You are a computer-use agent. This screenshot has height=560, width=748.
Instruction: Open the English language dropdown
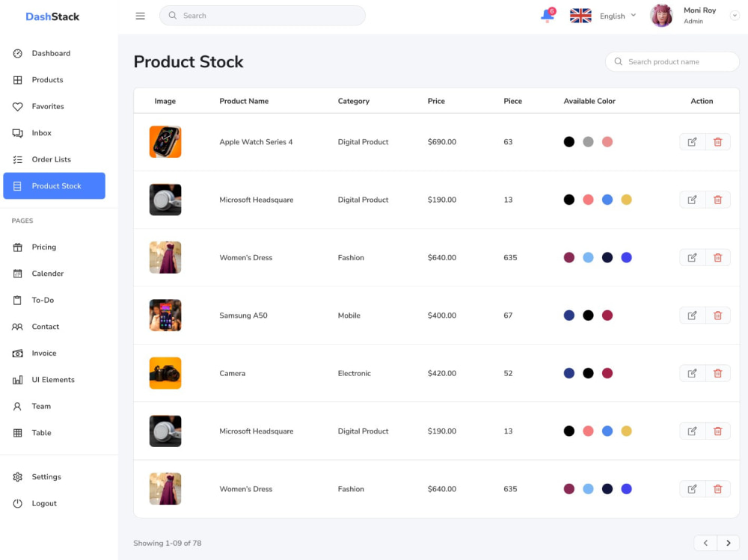point(618,16)
